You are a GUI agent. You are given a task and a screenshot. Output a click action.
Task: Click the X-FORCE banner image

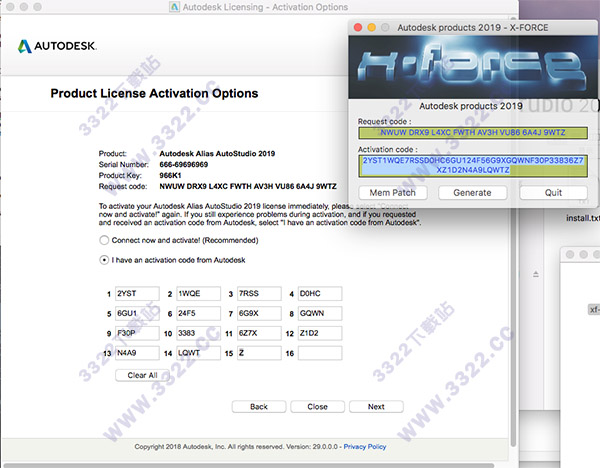tap(473, 67)
